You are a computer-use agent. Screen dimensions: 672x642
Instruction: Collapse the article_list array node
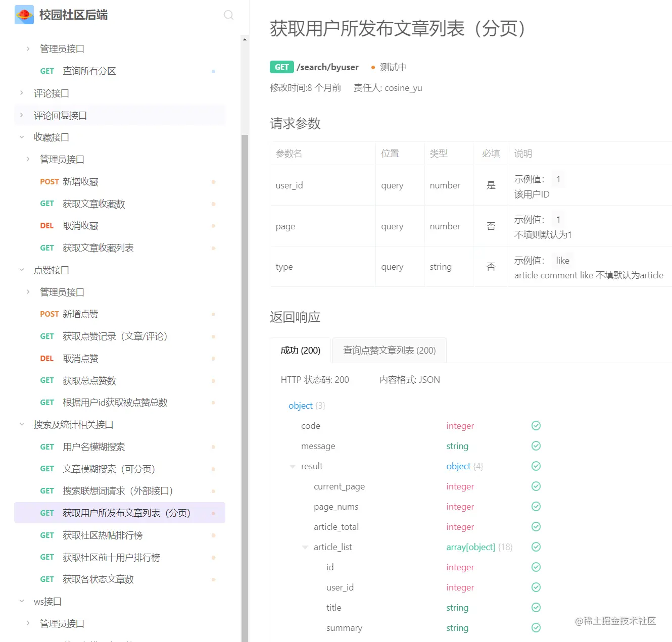click(x=305, y=547)
